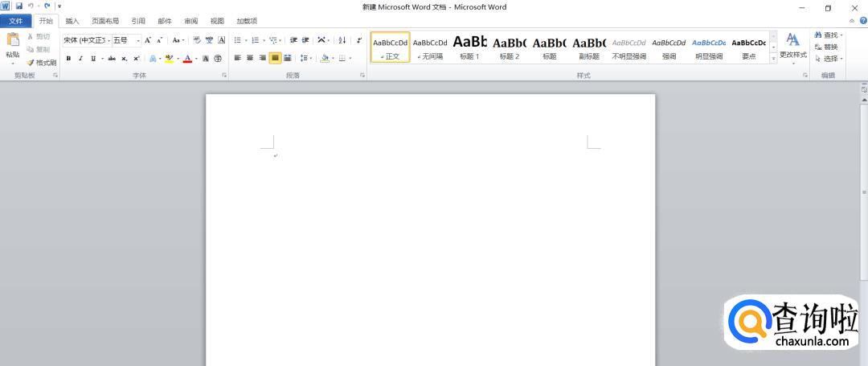Click the Increase Indent icon
The height and width of the screenshot is (366, 868).
coord(305,40)
